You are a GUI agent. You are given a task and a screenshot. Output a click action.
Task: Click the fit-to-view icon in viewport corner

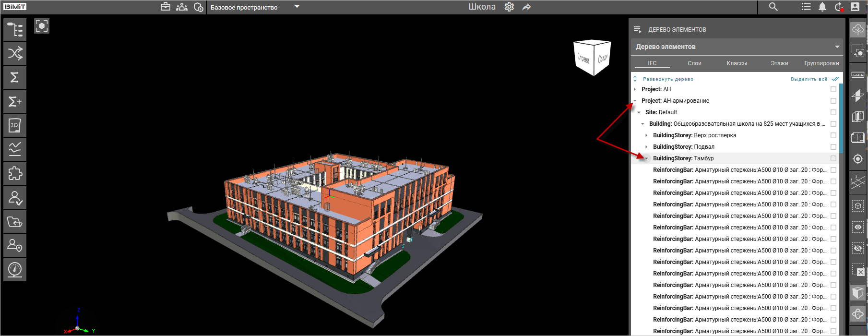(x=42, y=26)
